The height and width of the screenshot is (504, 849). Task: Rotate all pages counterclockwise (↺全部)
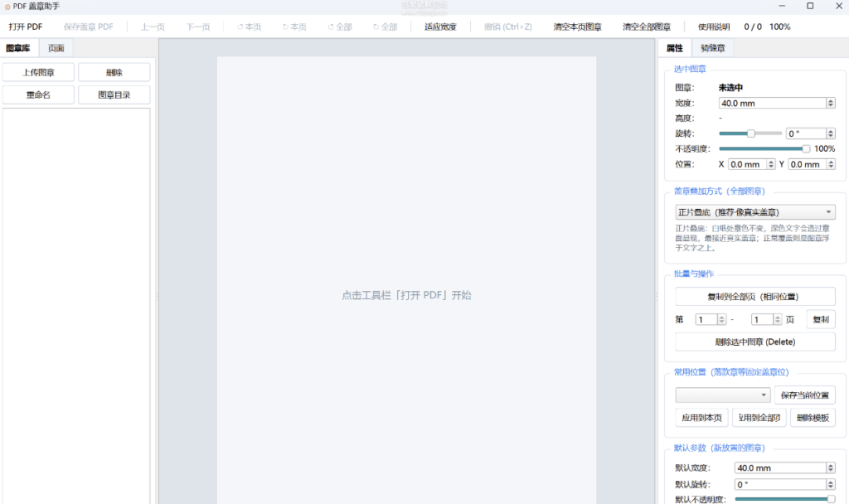click(x=340, y=27)
